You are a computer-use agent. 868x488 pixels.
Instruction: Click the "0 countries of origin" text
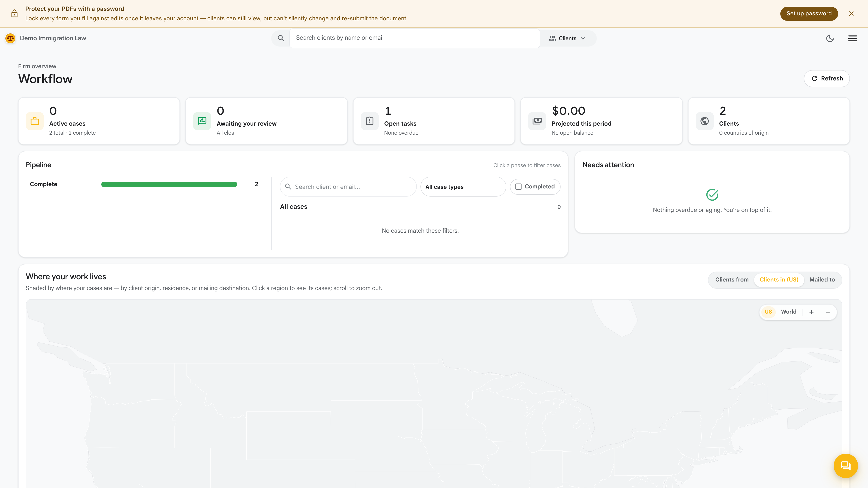pos(744,133)
